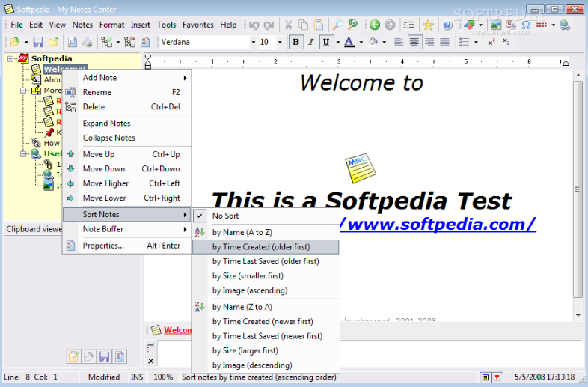Click the Redo toolbar icon

point(269,25)
